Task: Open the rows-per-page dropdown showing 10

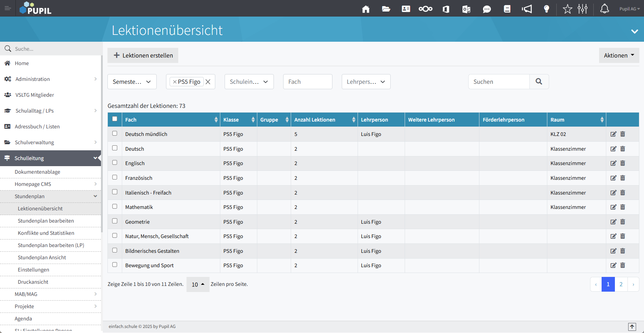Action: click(x=198, y=284)
